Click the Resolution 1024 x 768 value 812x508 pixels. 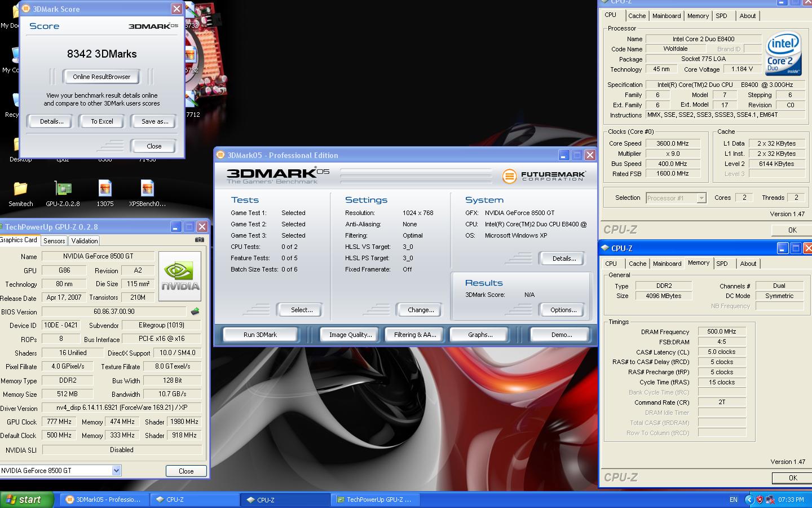click(418, 213)
